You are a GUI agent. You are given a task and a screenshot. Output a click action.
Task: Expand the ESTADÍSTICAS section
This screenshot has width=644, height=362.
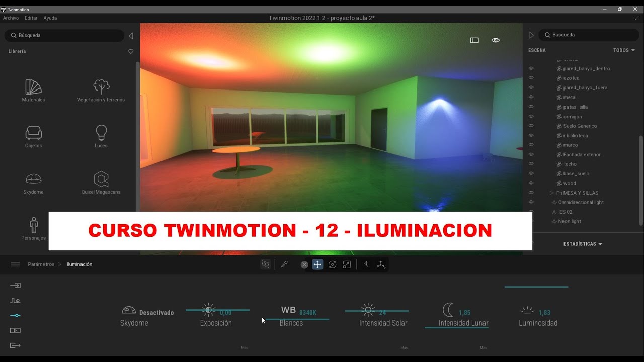point(583,244)
